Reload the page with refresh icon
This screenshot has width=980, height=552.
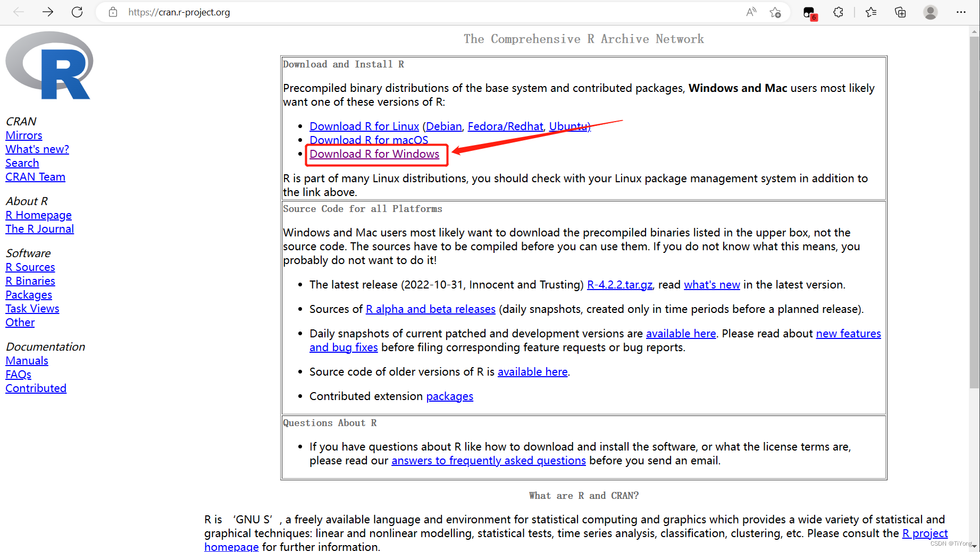(77, 12)
